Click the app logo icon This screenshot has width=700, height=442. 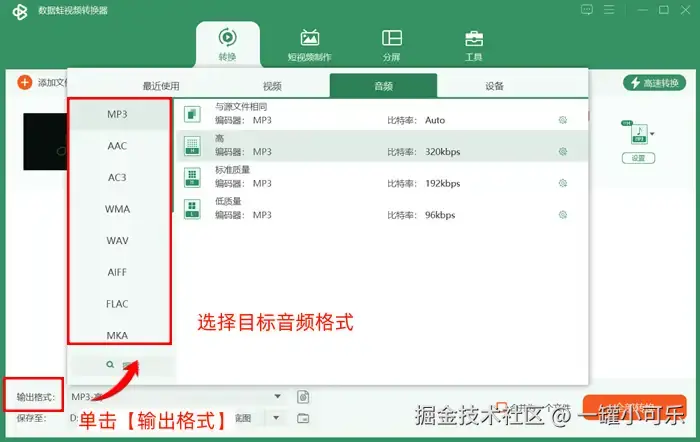[20, 12]
